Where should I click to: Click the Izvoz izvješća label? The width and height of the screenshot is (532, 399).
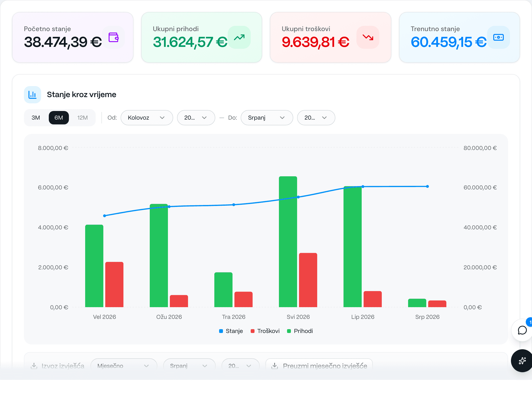[x=63, y=366]
